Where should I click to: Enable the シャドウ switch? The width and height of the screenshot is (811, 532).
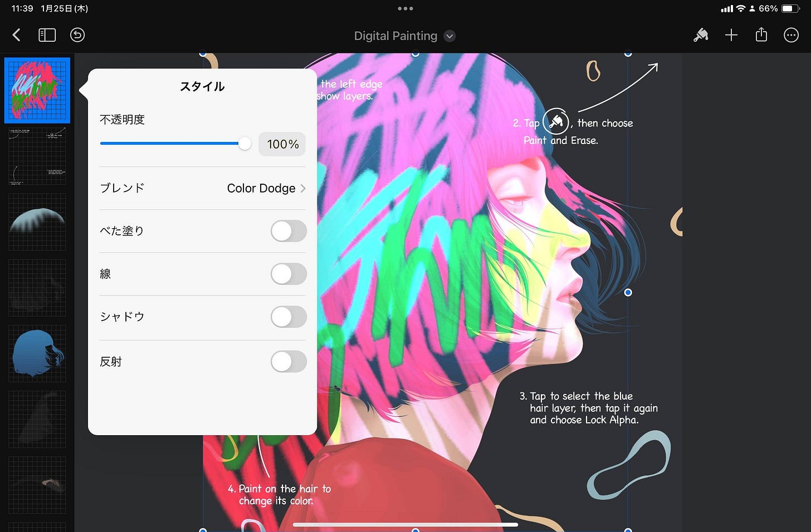289,317
